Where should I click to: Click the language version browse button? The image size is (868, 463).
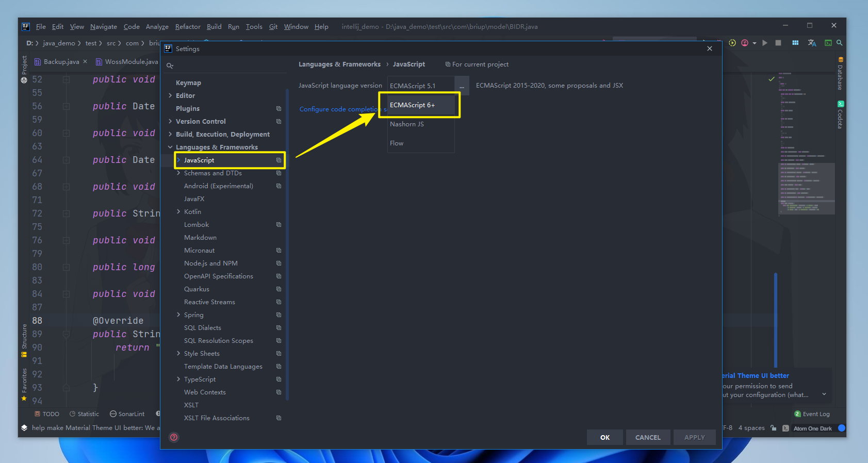pos(462,86)
